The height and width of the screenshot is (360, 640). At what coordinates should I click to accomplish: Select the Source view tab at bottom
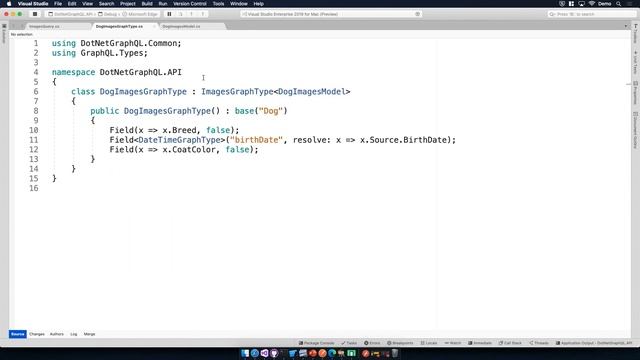click(18, 334)
